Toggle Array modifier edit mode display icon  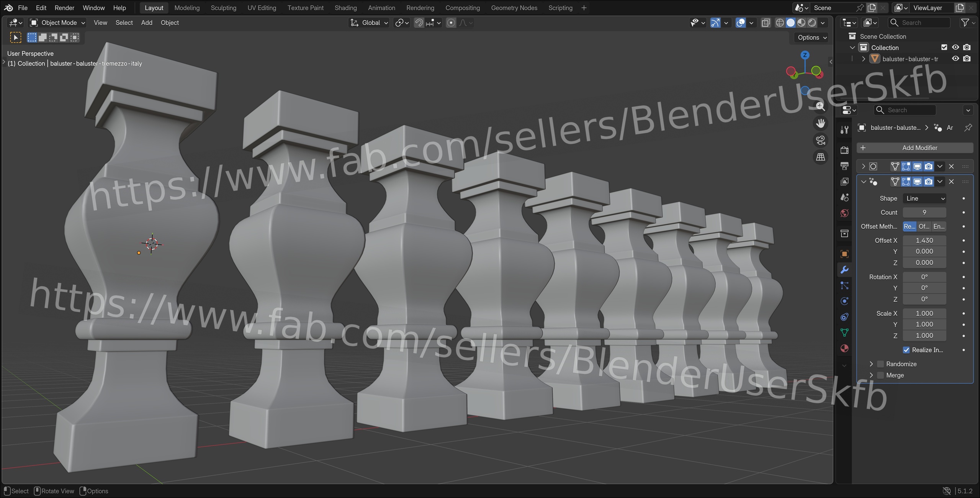coord(906,182)
